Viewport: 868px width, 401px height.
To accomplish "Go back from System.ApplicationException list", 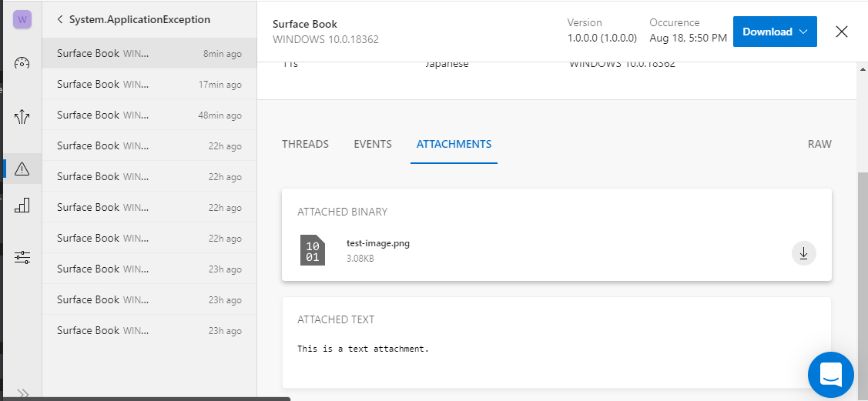I will pyautogui.click(x=60, y=19).
